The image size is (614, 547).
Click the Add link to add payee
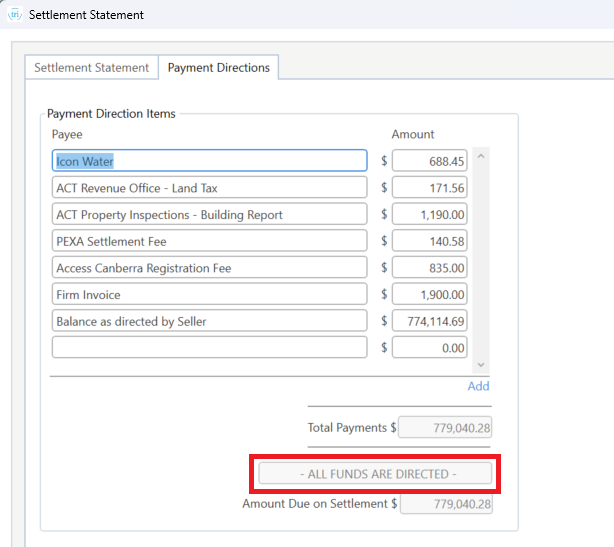click(x=478, y=386)
